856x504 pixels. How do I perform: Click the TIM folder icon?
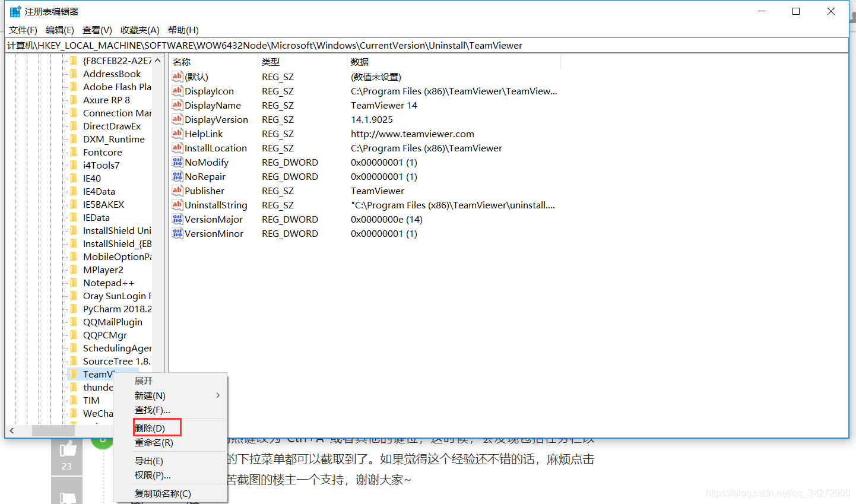74,400
